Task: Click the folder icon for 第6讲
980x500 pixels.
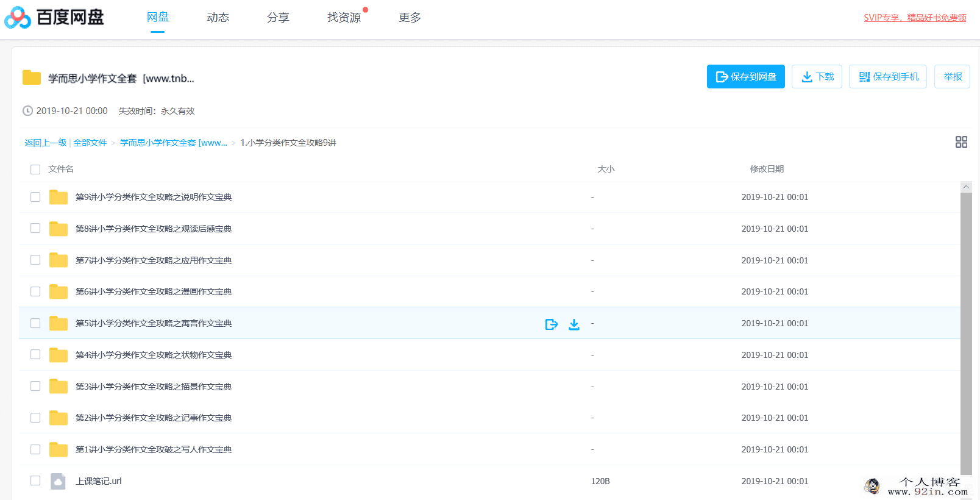Action: point(59,291)
